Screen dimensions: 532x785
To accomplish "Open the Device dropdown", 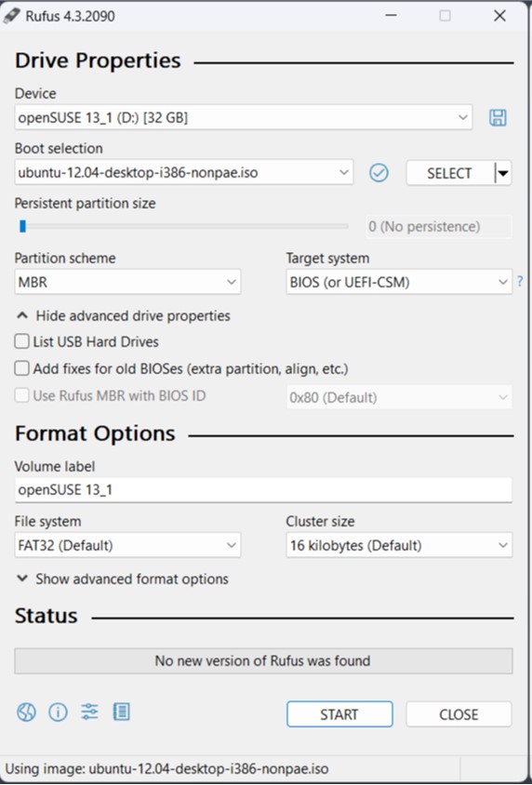I will click(244, 117).
